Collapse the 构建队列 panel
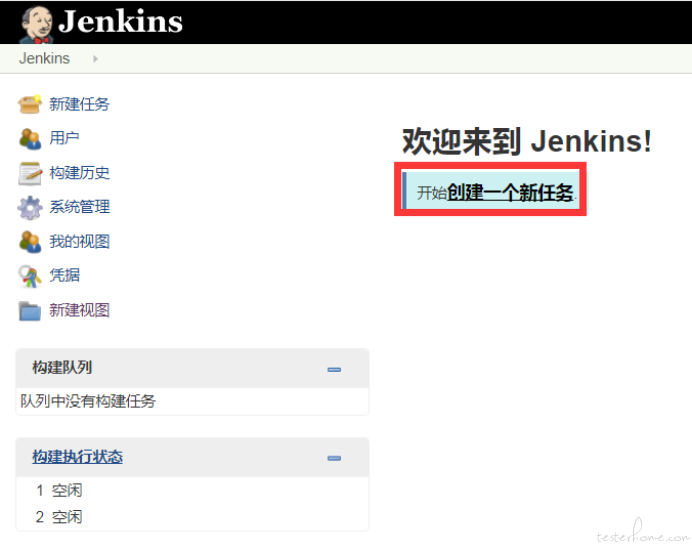Screen dimensions: 692x552 click(x=334, y=369)
